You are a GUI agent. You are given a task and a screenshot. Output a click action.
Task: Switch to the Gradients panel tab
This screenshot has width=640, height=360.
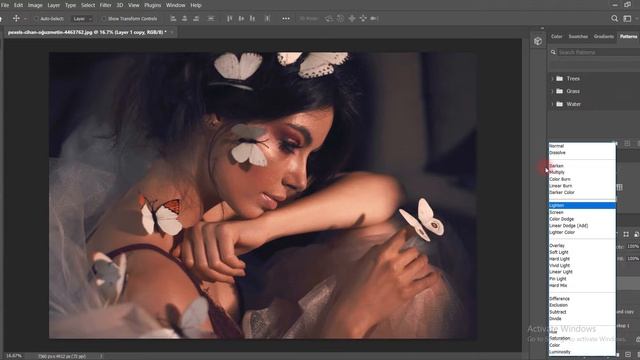tap(604, 36)
